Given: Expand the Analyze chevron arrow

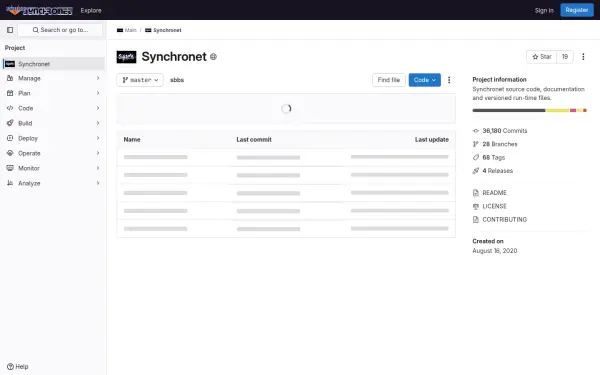Looking at the screenshot, I should 98,183.
